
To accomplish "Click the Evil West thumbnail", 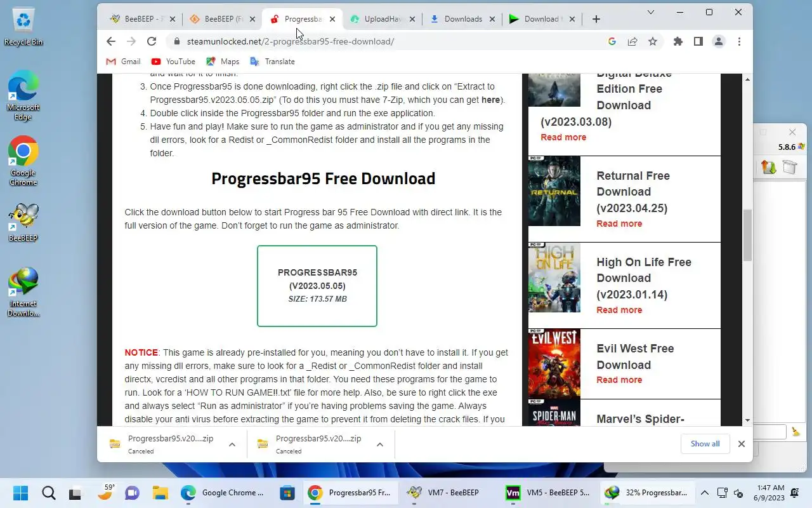I will click(554, 364).
